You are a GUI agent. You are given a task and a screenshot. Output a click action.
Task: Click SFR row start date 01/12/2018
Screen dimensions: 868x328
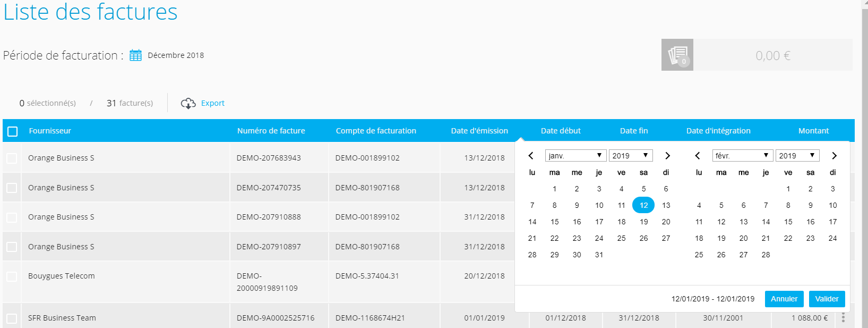coord(565,318)
